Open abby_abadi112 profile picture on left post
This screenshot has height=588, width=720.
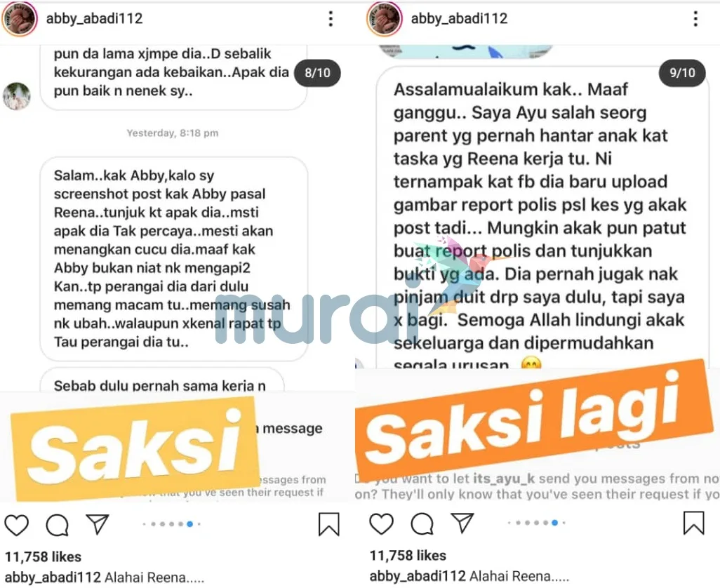pyautogui.click(x=20, y=19)
